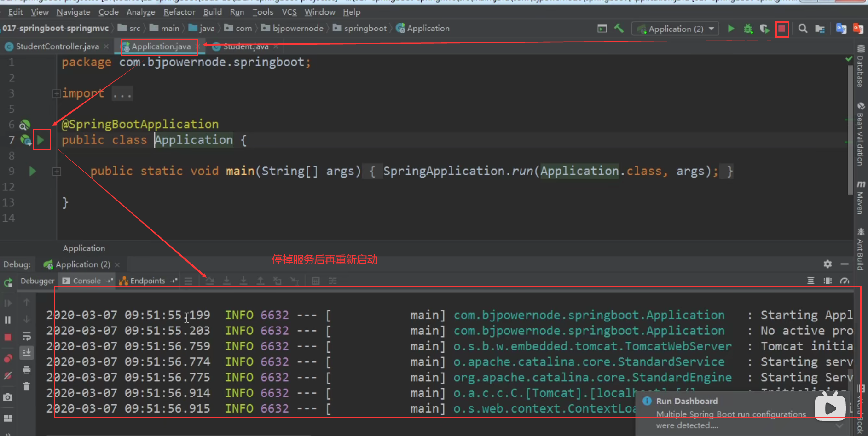
Task: Click Evaluate Expression calculator icon
Action: coord(316,281)
